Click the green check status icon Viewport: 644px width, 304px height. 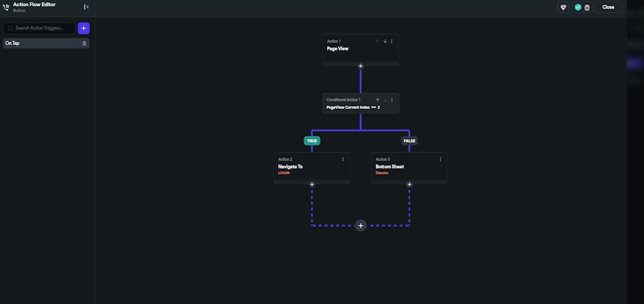[578, 7]
